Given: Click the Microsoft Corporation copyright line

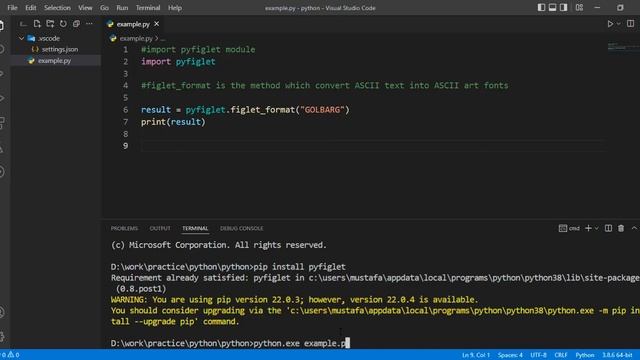Looking at the screenshot, I should (218, 245).
